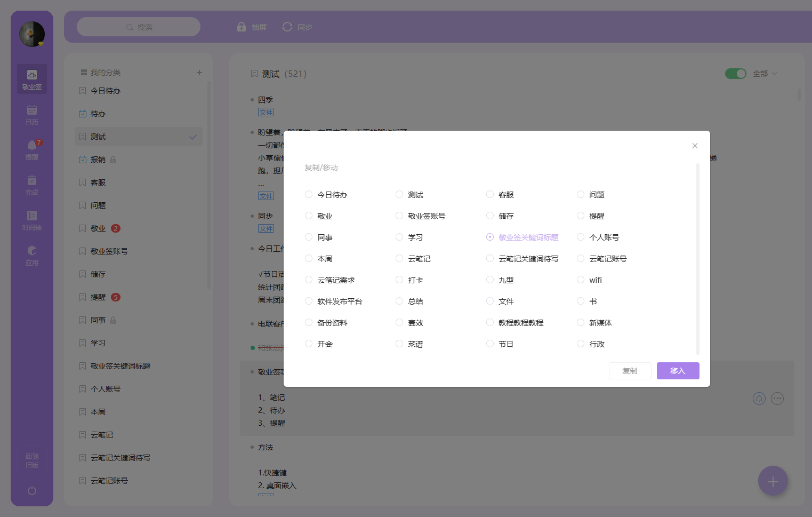
Task: Click the category list scrollbar
Action: coord(209,185)
